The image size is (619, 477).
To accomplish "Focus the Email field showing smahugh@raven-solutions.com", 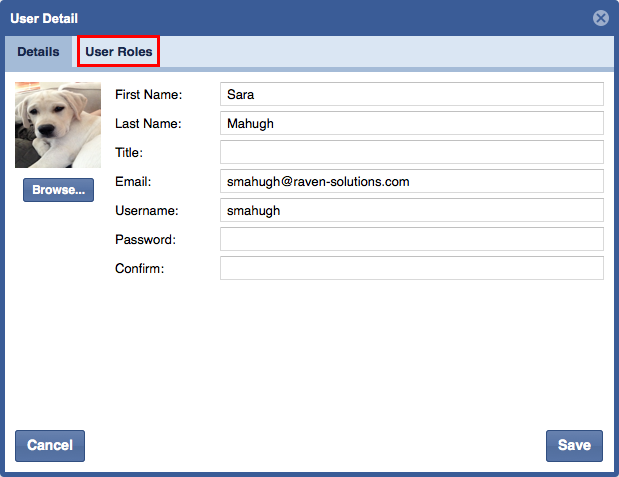I will click(411, 181).
